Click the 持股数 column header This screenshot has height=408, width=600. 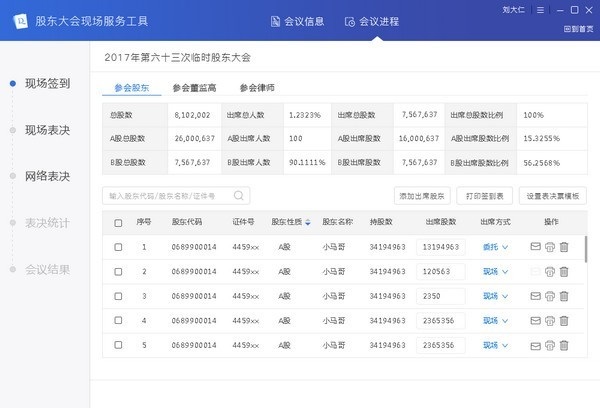coord(381,222)
